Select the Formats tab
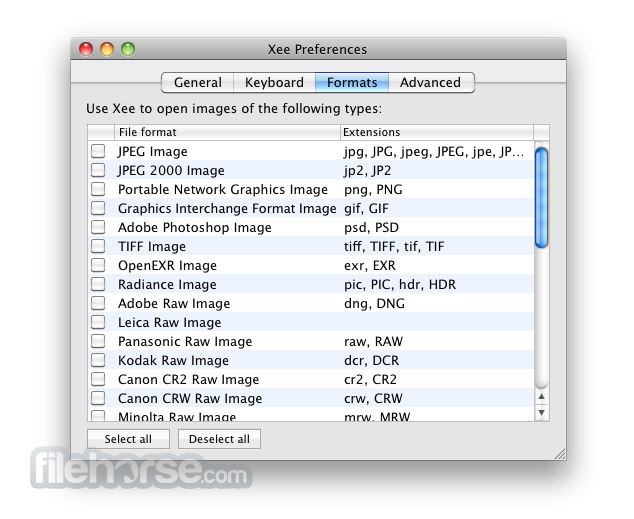Image resolution: width=634 pixels, height=519 pixels. 352,82
